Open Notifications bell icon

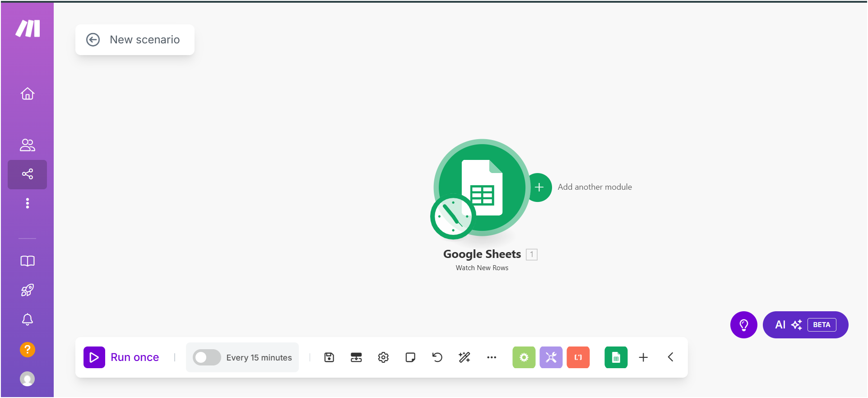coord(28,319)
